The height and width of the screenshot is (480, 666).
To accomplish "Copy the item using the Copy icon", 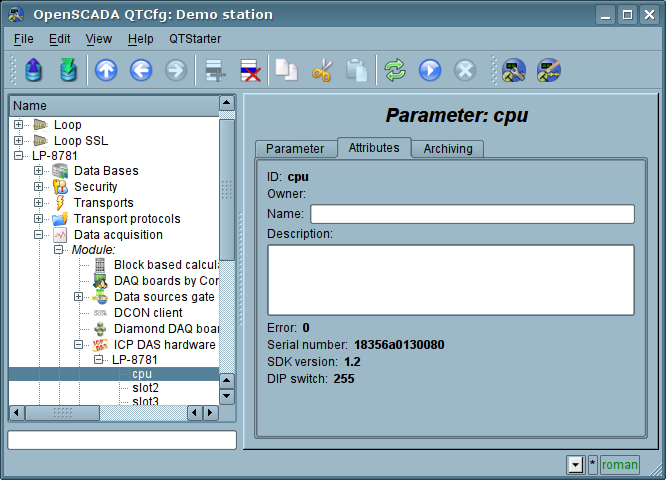I will (287, 70).
